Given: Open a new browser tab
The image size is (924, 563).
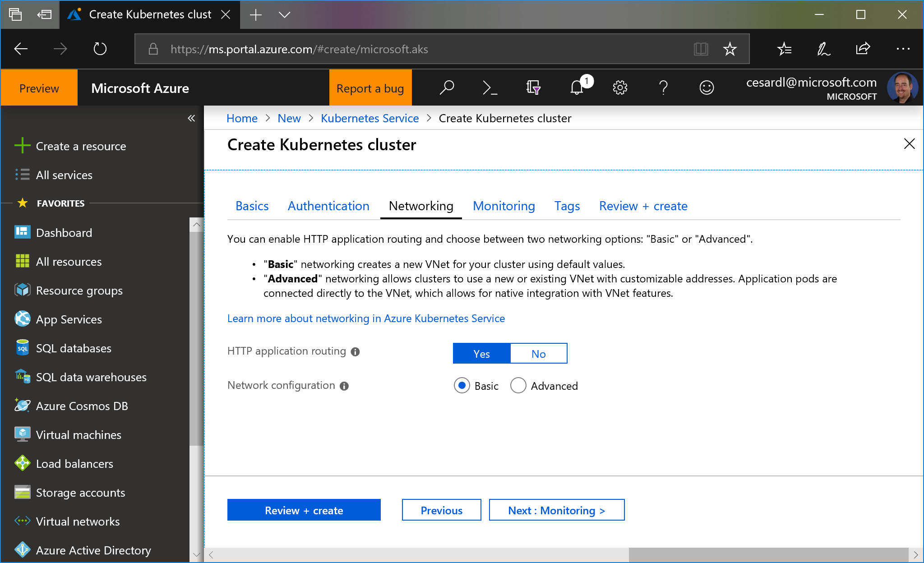Looking at the screenshot, I should click(x=255, y=15).
